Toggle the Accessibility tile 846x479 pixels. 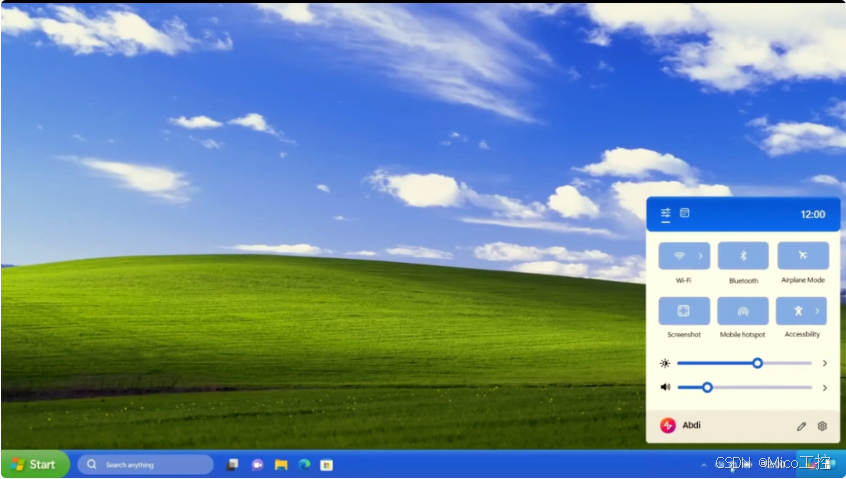(801, 311)
